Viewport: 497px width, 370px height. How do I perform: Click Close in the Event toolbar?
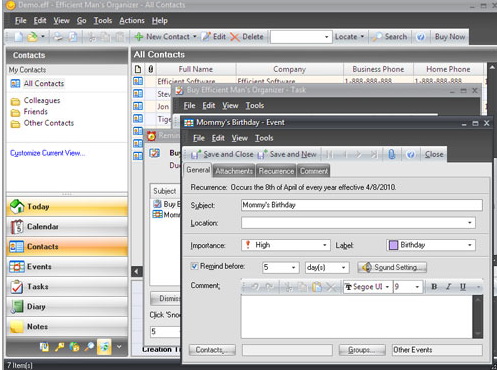[434, 154]
